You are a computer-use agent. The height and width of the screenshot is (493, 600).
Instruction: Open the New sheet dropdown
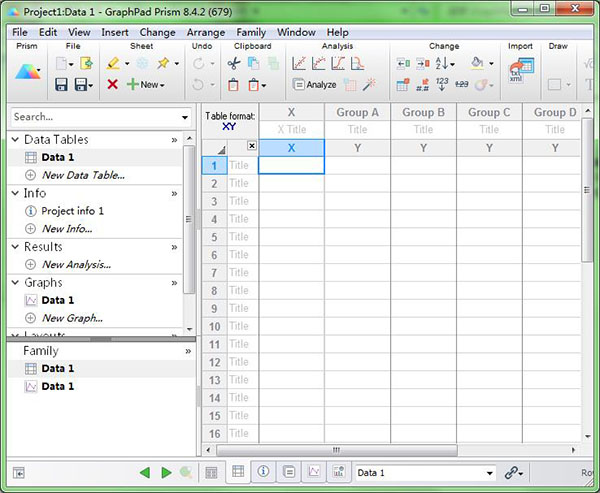click(x=163, y=85)
